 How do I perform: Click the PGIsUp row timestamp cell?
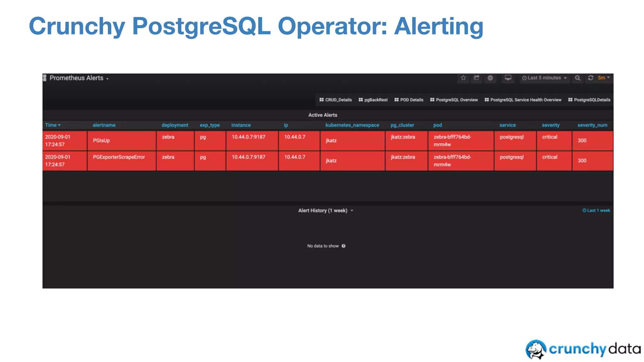(64, 140)
